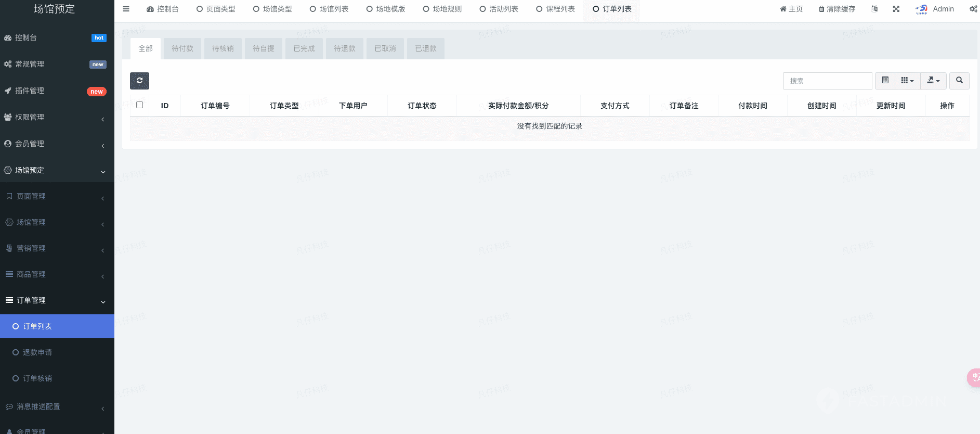Image resolution: width=980 pixels, height=434 pixels.
Task: Select the 已完成 filter tab
Action: 304,48
